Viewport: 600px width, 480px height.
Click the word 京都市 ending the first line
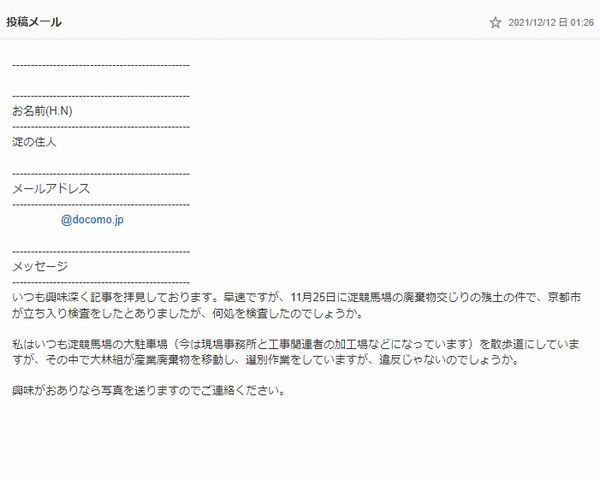pos(564,297)
